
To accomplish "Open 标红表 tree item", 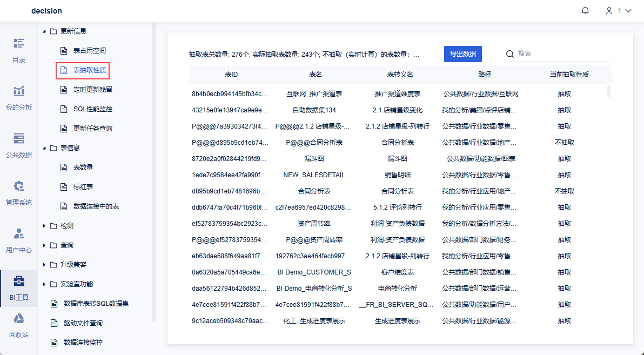I will 83,187.
